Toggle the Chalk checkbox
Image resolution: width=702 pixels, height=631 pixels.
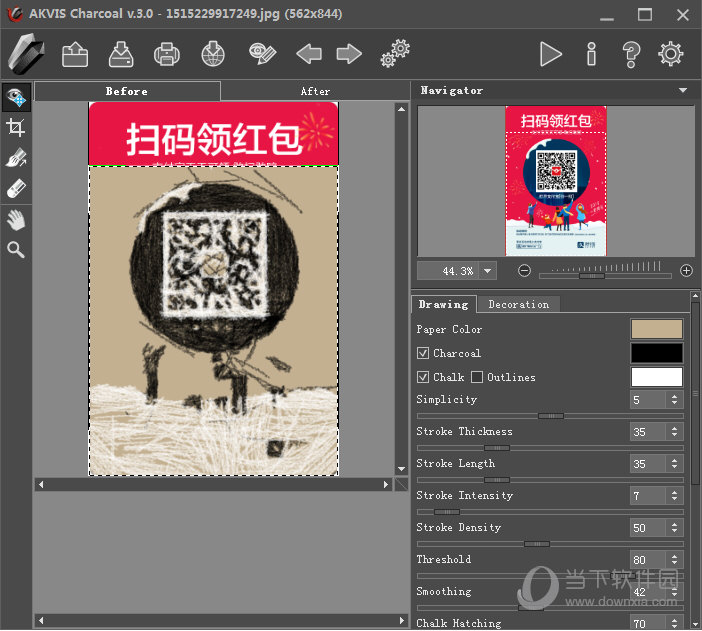(x=423, y=377)
